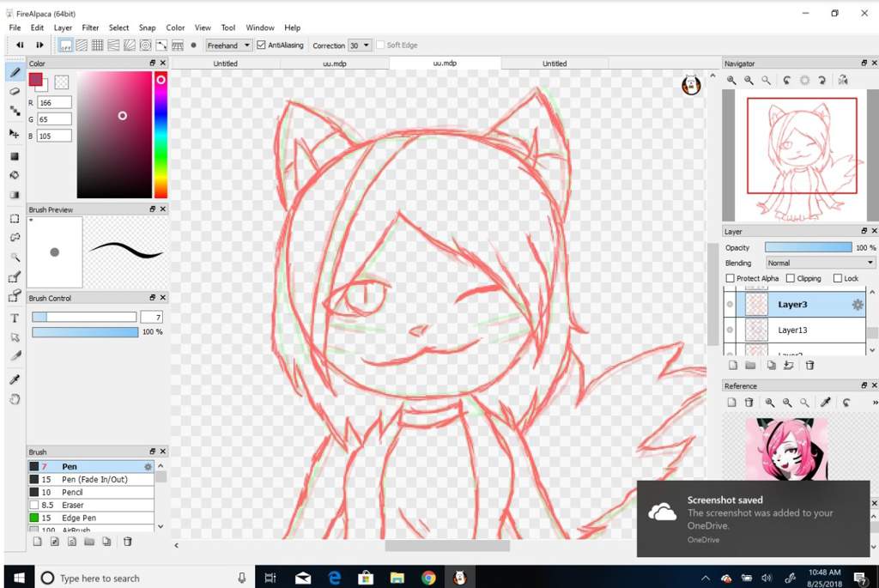
Task: Delete the brush with the Brush panel trash icon
Action: tap(127, 542)
